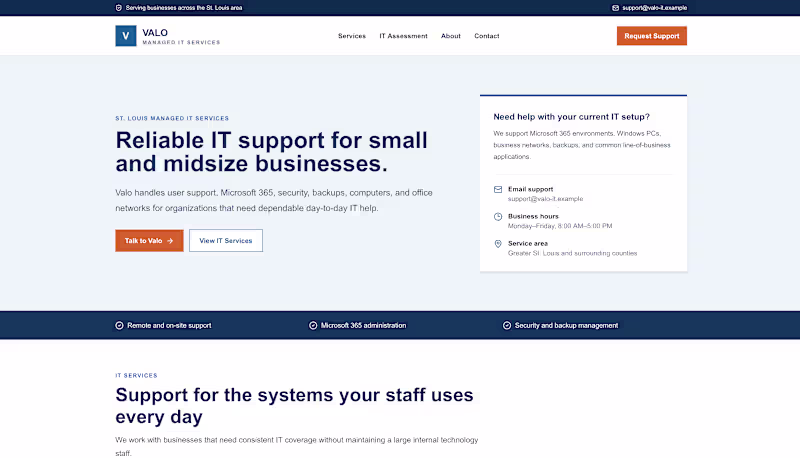This screenshot has height=458, width=800.
Task: Click support@valo-it.example in the top bar
Action: click(655, 8)
